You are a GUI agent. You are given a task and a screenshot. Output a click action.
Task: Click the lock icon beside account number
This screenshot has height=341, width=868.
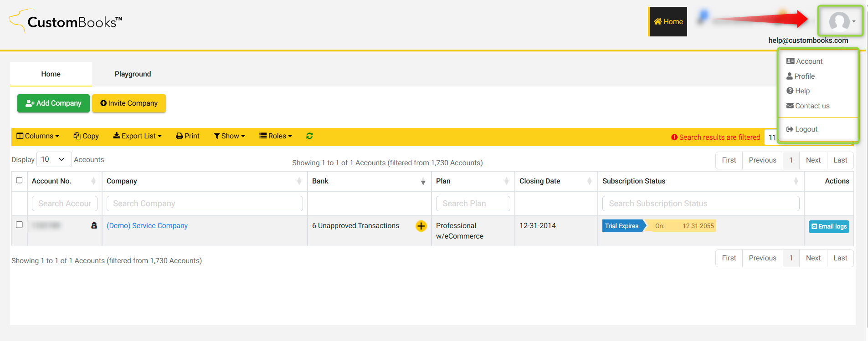point(94,225)
